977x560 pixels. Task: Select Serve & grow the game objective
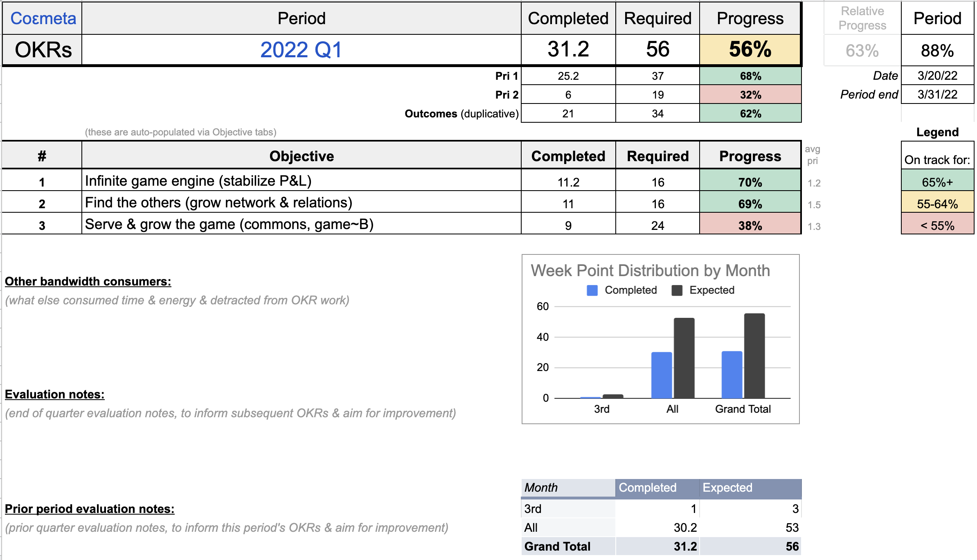pyautogui.click(x=229, y=224)
